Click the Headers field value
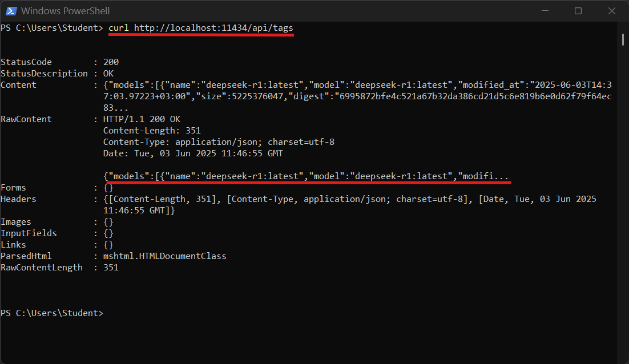The width and height of the screenshot is (629, 364). tap(350, 205)
